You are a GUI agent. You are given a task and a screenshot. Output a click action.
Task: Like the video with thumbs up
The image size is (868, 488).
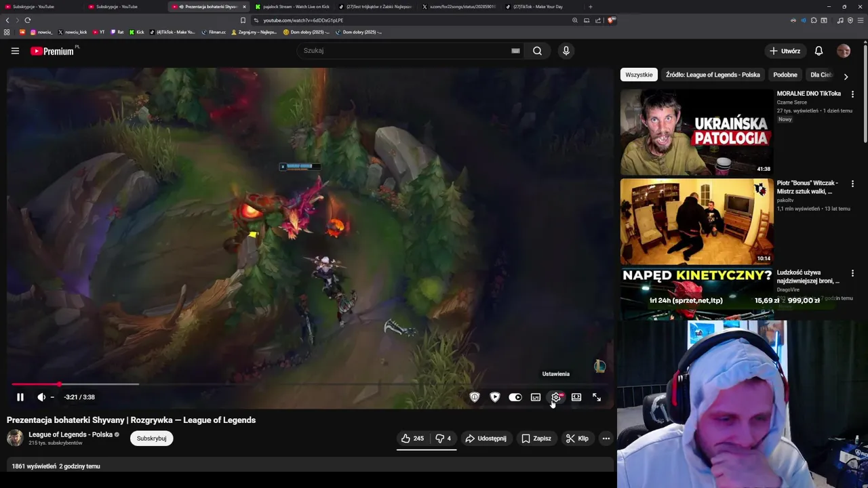point(413,439)
